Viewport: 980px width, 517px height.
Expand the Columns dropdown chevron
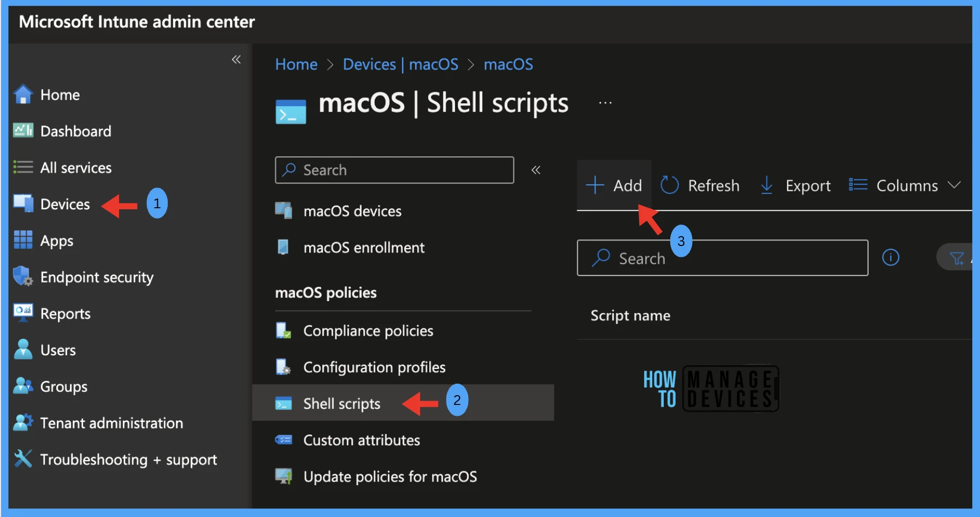click(954, 185)
